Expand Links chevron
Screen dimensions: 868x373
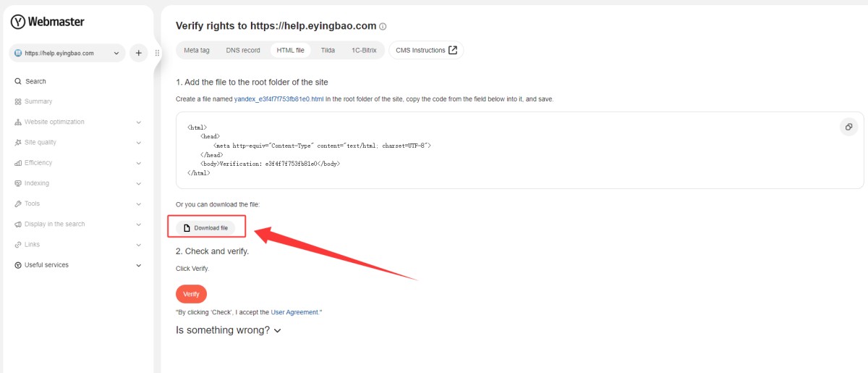coord(138,245)
